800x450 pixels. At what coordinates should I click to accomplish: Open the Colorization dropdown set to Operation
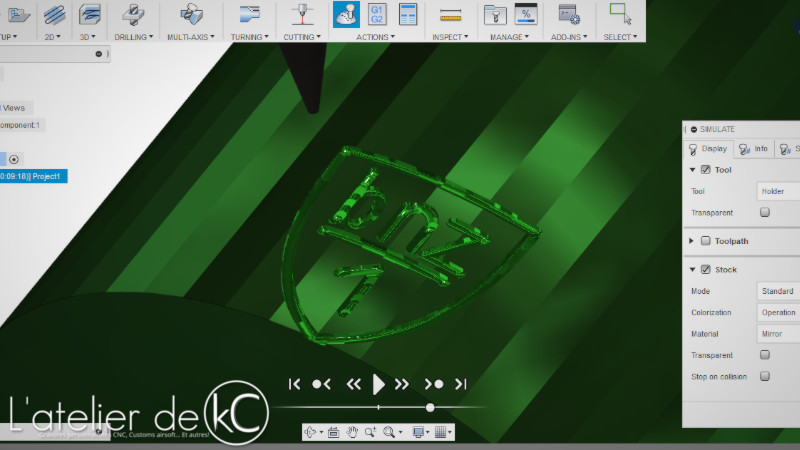(778, 312)
